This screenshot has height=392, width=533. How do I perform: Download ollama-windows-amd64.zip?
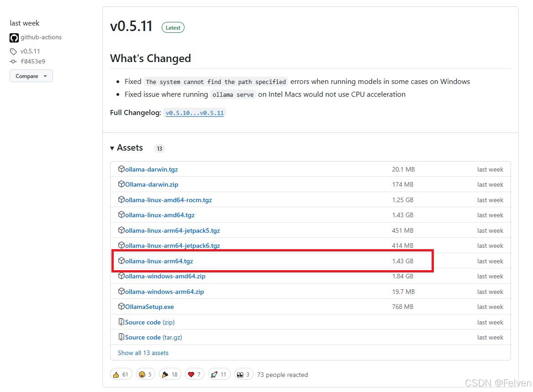165,276
